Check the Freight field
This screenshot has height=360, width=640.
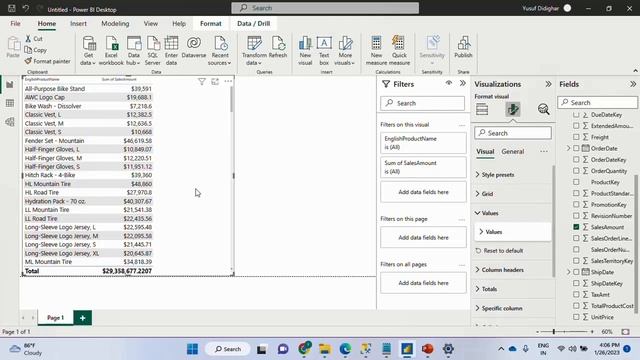pos(576,137)
